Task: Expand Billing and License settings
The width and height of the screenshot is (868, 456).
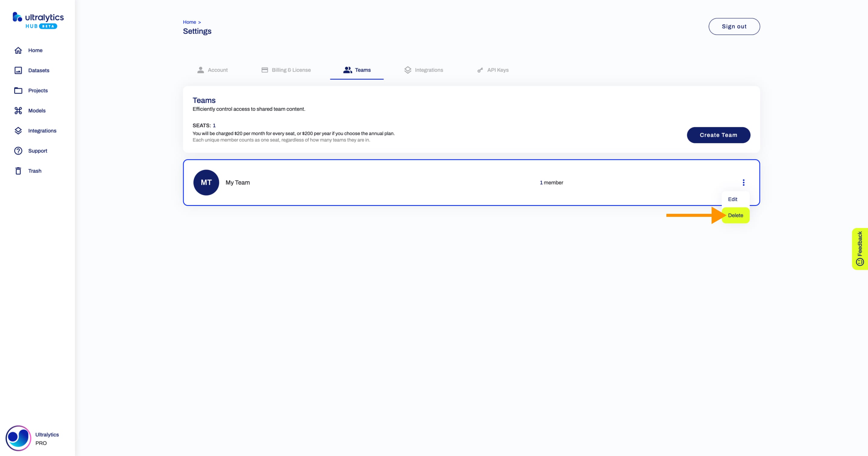Action: click(x=286, y=69)
